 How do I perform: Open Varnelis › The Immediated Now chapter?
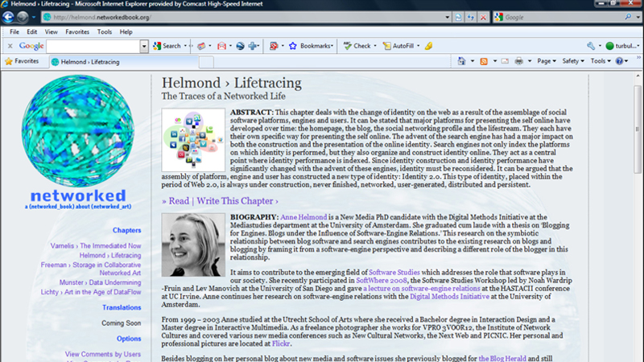(96, 246)
